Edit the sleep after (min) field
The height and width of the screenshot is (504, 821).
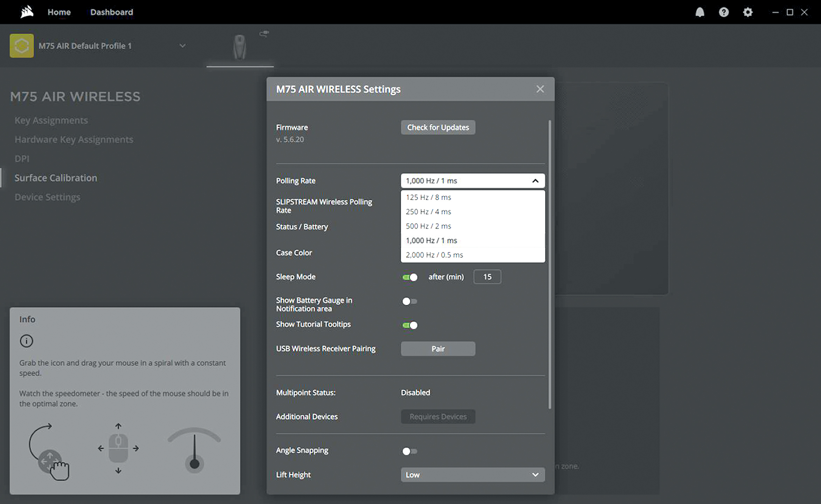[x=487, y=277]
